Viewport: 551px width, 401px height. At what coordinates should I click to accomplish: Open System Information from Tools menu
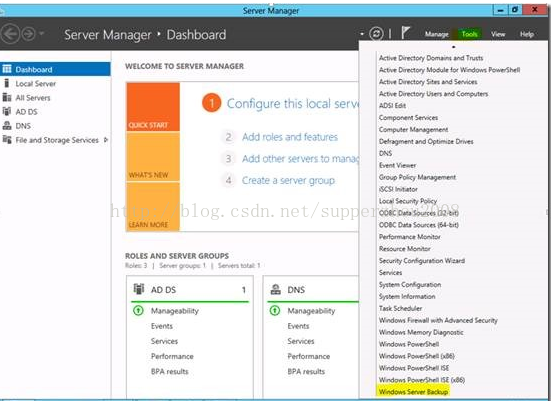point(407,297)
